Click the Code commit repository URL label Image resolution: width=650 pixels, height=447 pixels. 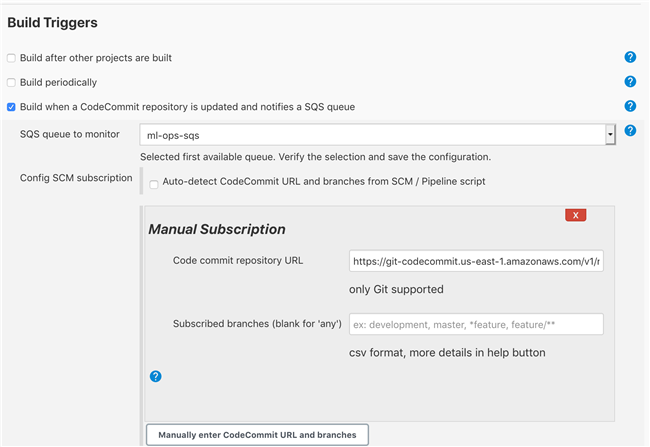pyautogui.click(x=238, y=261)
